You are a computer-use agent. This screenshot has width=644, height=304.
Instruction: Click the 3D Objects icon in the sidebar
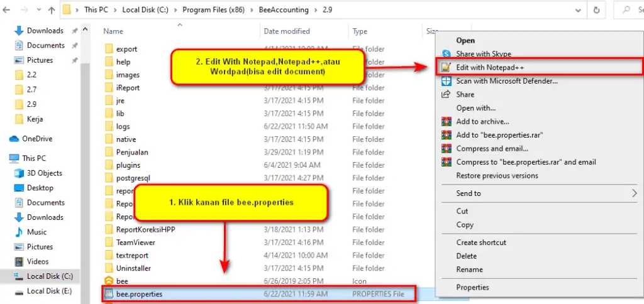tap(18, 173)
